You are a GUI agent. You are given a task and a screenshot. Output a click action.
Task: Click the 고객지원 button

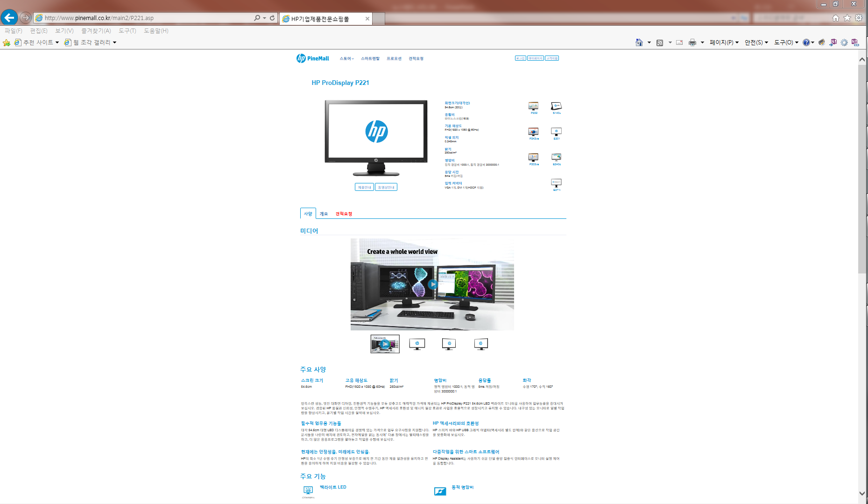(x=552, y=58)
